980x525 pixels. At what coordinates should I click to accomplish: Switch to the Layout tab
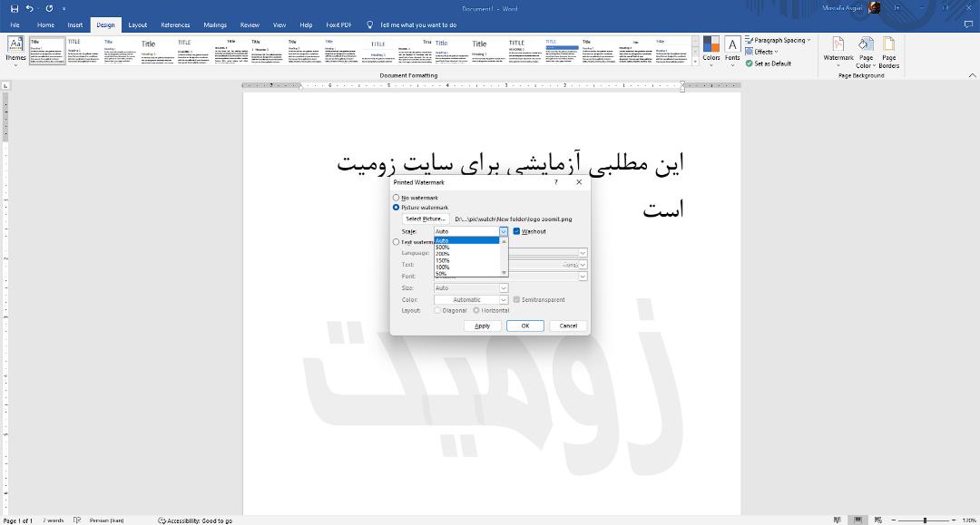tap(138, 25)
